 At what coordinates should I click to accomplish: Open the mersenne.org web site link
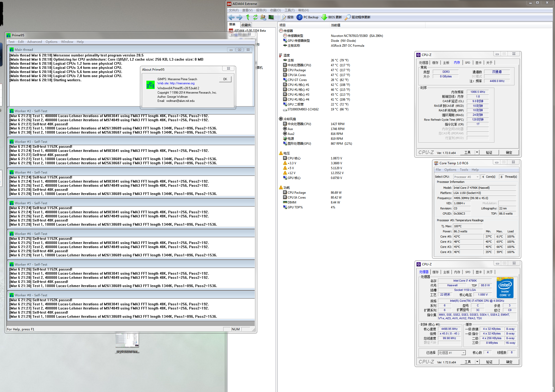tap(182, 83)
